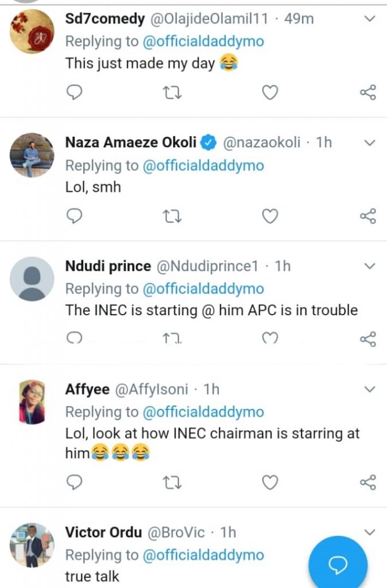Screen dimensions: 387x588
Task: View Ndudi prince's profile name
Action: tap(108, 266)
